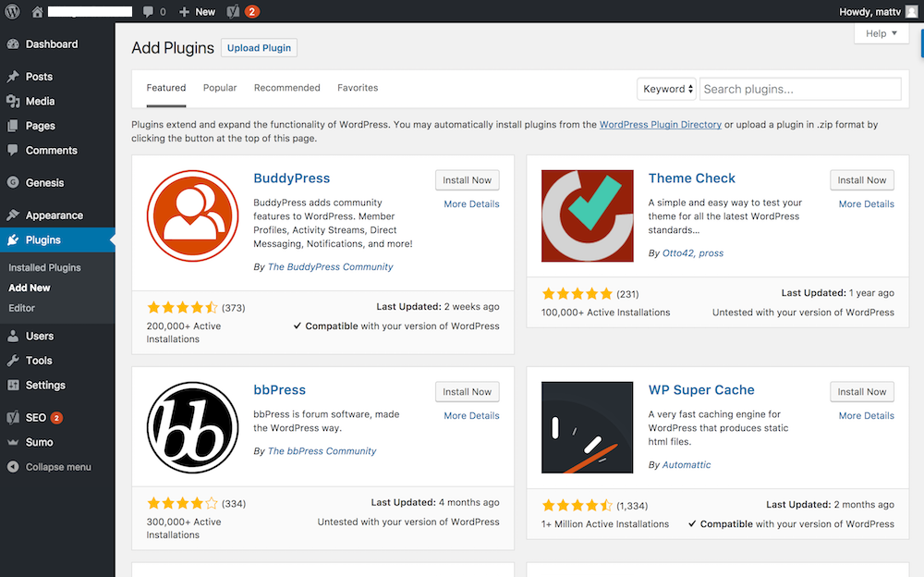Click the Tools wrench icon
The height and width of the screenshot is (577, 924).
pos(13,361)
